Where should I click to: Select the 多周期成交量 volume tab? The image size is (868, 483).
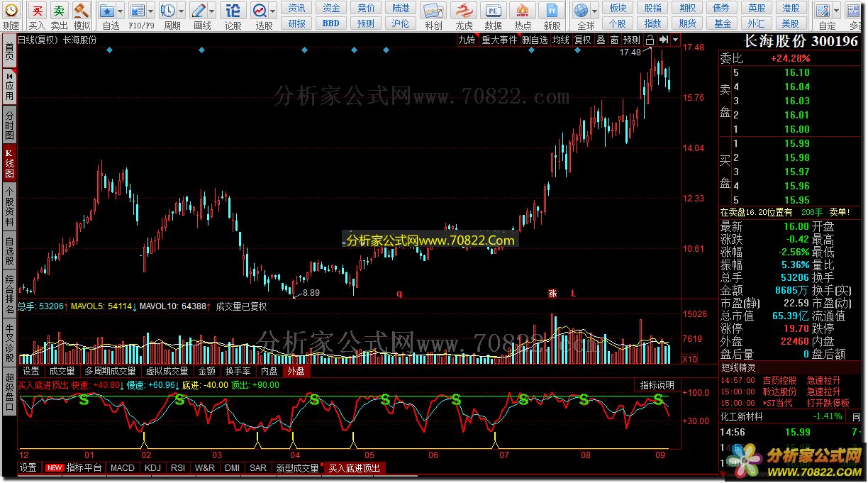pos(109,371)
